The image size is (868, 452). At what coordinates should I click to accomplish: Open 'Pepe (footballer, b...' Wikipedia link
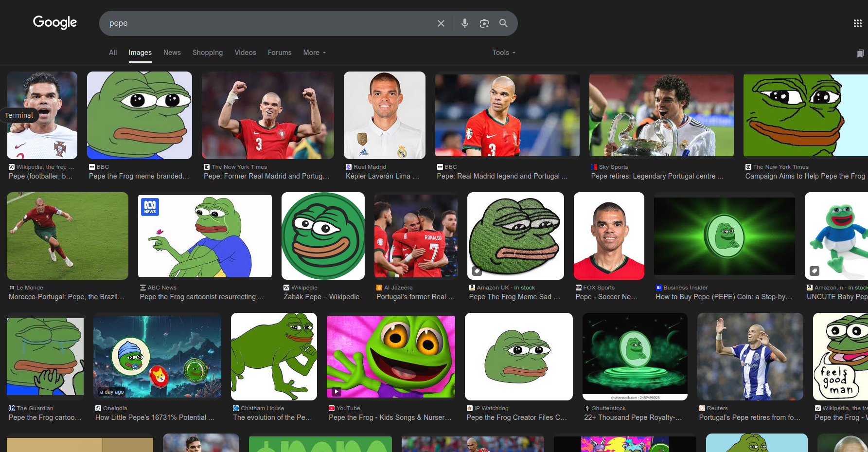40,176
